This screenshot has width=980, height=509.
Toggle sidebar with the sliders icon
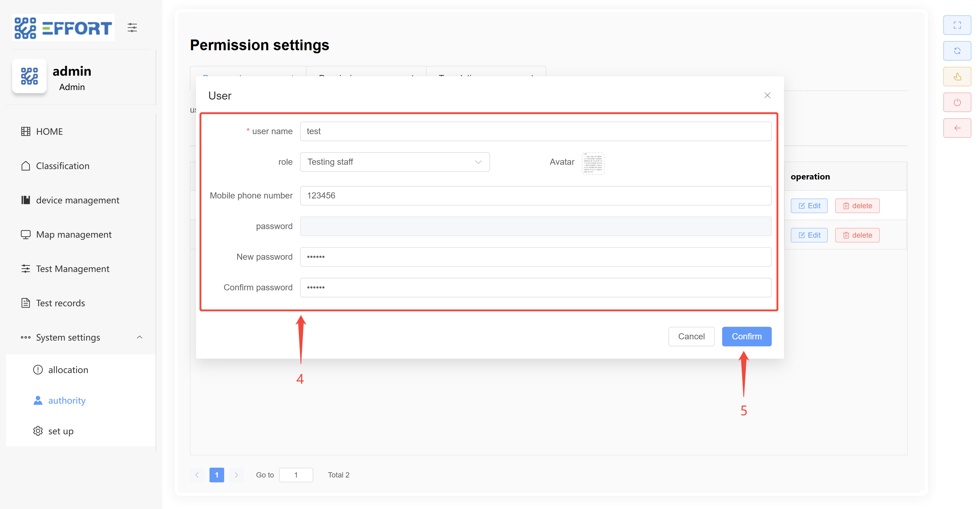[132, 28]
